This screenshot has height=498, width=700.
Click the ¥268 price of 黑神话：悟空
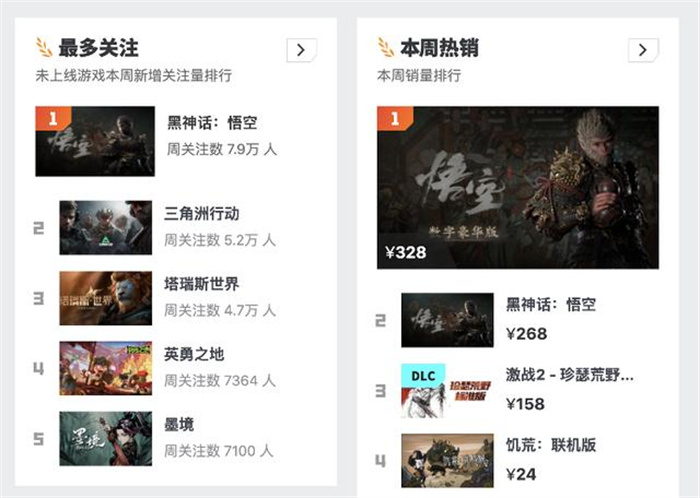[526, 334]
